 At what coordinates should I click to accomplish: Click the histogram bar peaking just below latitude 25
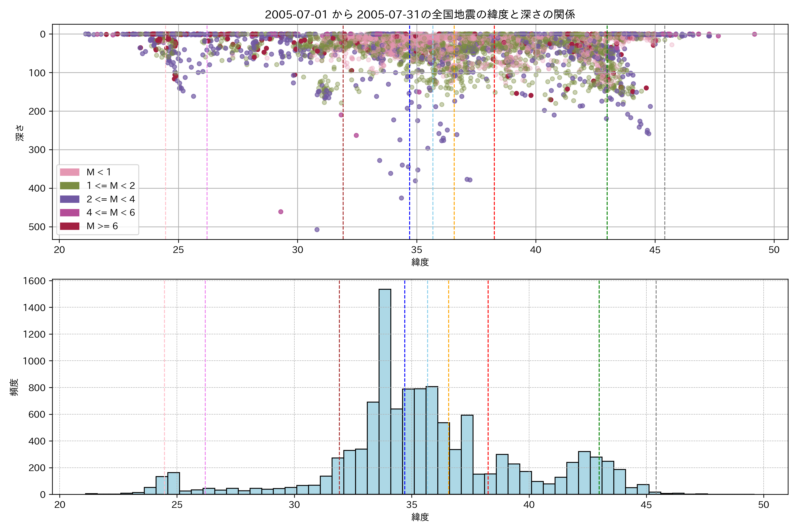click(x=173, y=483)
